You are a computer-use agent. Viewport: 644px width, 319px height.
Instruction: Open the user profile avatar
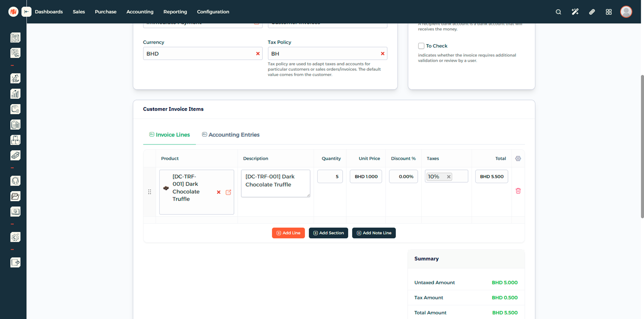pyautogui.click(x=626, y=12)
